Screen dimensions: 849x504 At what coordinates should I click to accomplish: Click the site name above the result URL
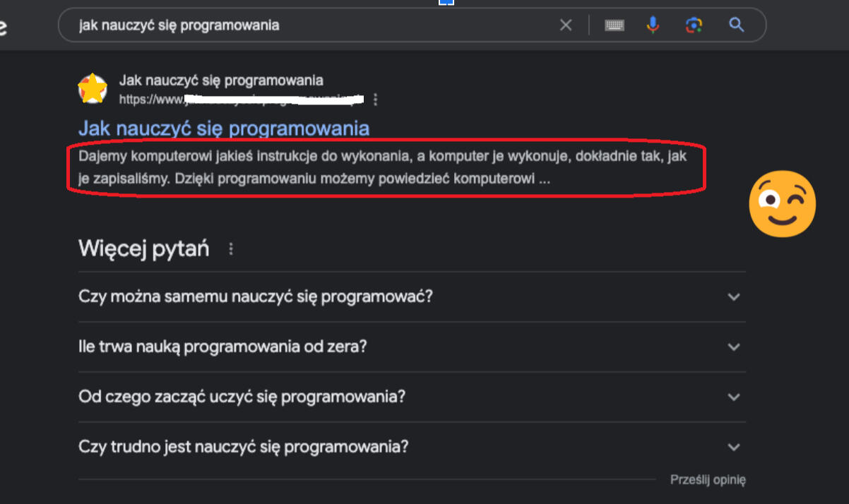click(221, 80)
